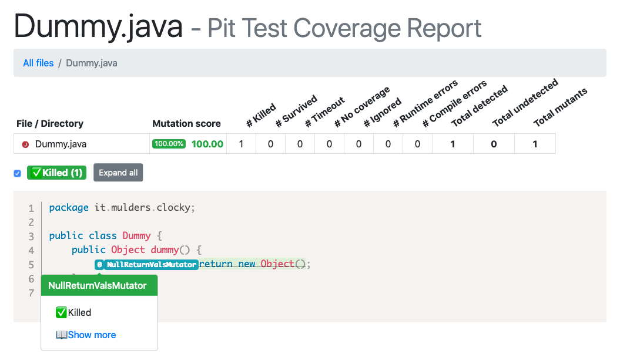Click the Dummy.java breadcrumb current item
Viewport: 620px width, 364px height.
point(92,63)
